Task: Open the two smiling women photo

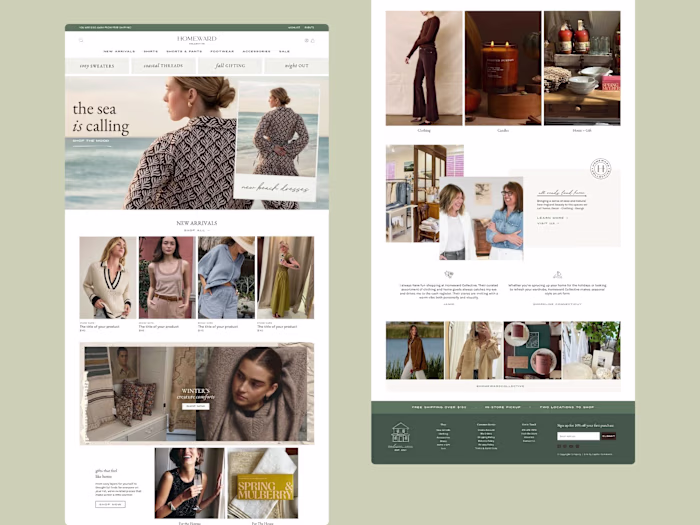Action: 481,218
